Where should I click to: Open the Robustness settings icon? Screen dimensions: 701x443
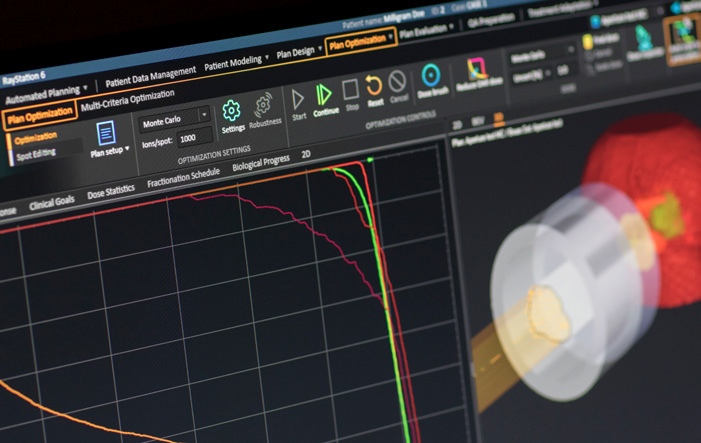[x=264, y=105]
